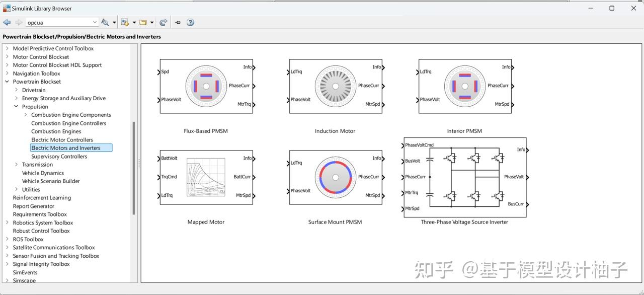The width and height of the screenshot is (644, 295).
Task: Click the library tree vertical scrollbar
Action: click(x=134, y=169)
